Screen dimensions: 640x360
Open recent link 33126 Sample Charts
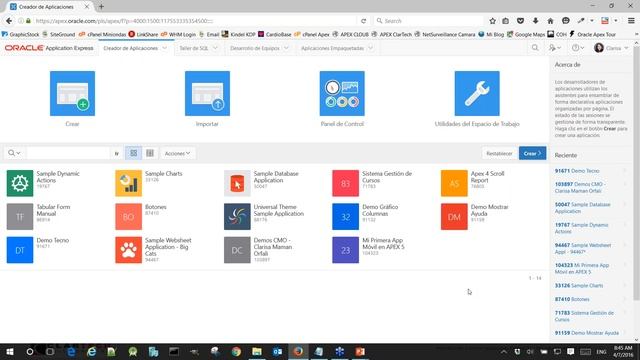[579, 286]
